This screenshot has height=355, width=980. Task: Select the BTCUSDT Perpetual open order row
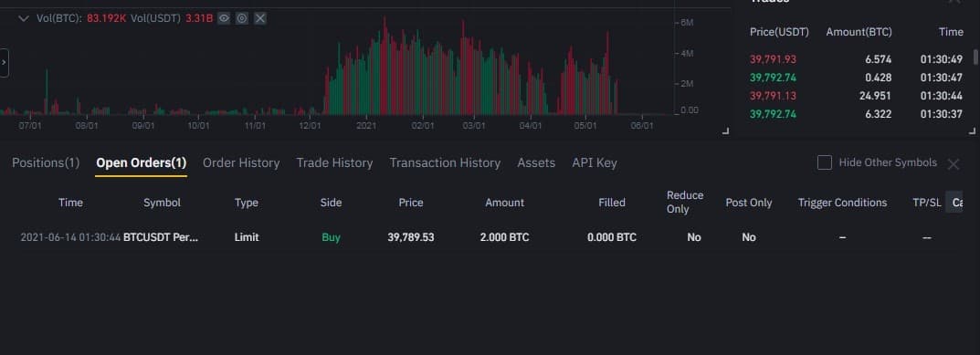click(481, 237)
